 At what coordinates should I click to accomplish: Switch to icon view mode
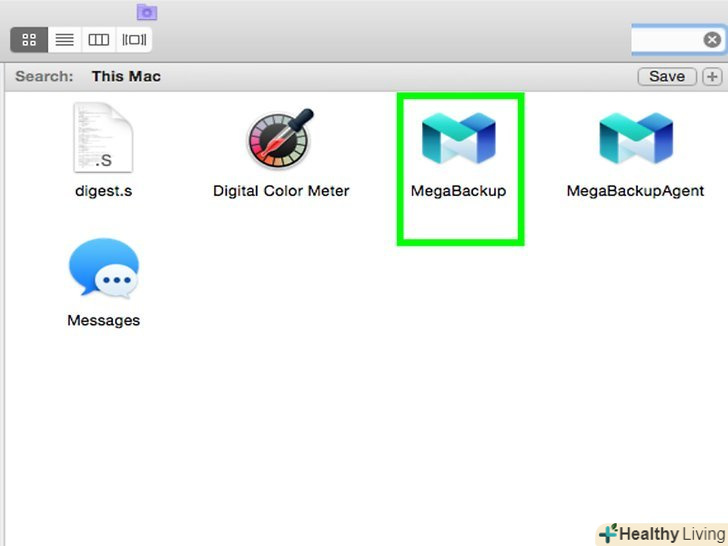coord(29,39)
